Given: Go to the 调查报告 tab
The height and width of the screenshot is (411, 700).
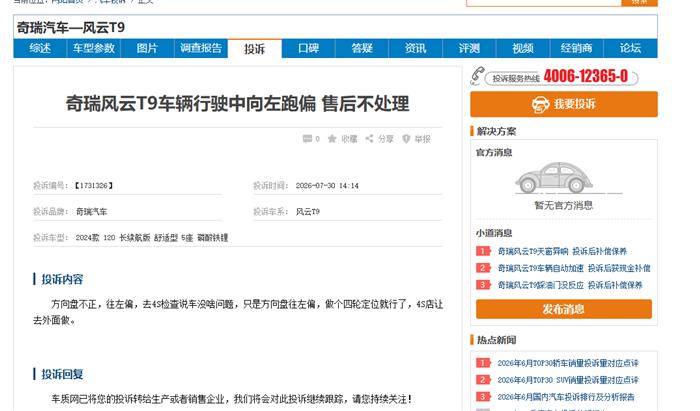Looking at the screenshot, I should (201, 48).
